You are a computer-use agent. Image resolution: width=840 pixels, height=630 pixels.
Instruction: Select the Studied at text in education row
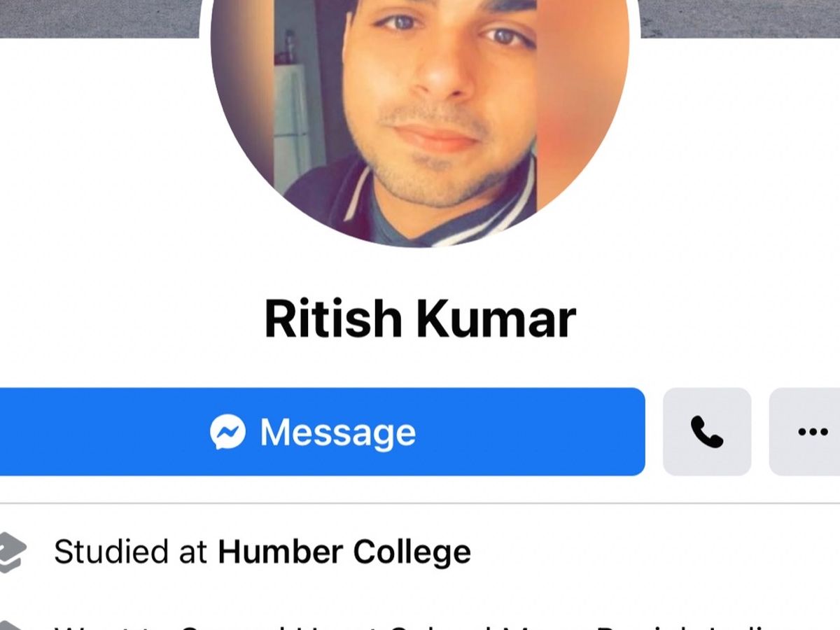click(131, 552)
